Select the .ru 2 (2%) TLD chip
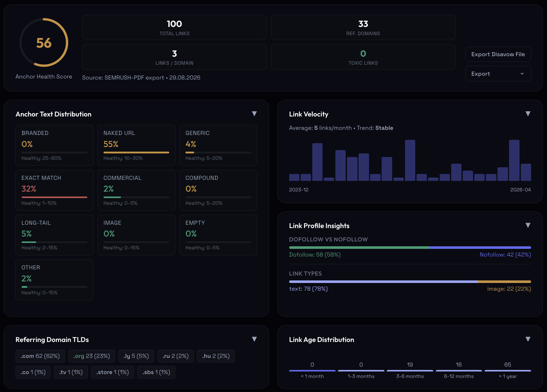Viewport: 547px width, 392px height. point(175,356)
